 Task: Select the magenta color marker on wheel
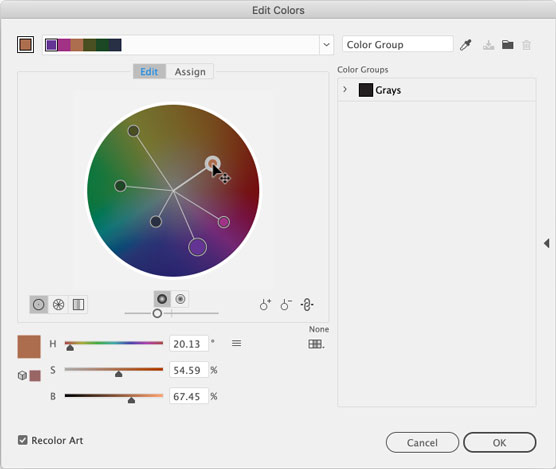223,222
